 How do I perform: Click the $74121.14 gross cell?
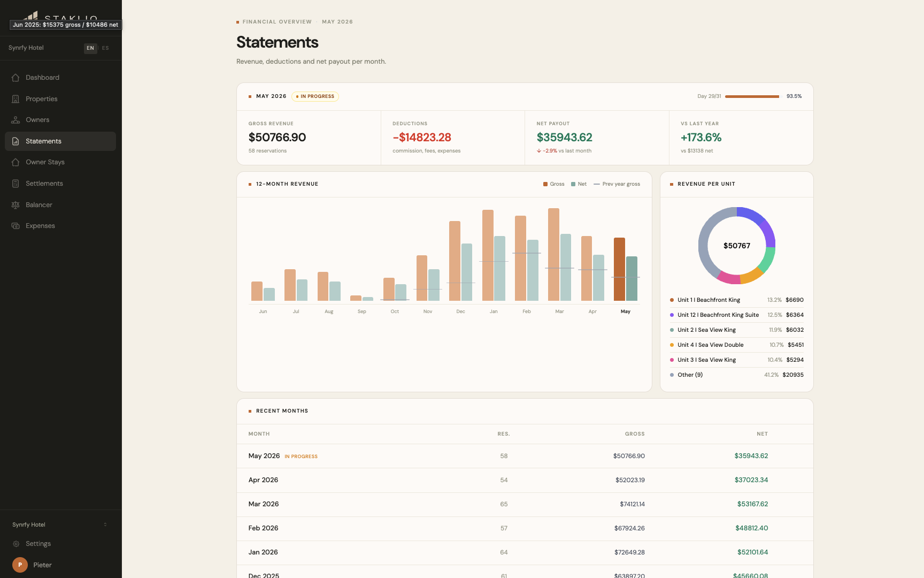coord(632,504)
